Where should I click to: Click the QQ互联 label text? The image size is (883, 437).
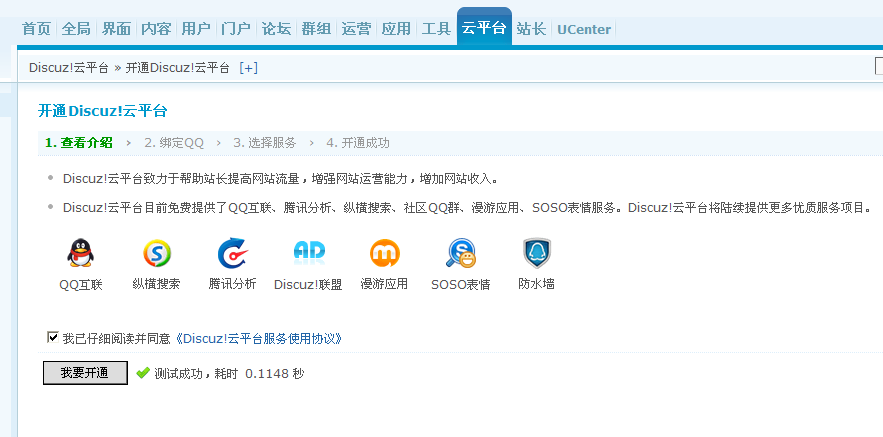(81, 284)
